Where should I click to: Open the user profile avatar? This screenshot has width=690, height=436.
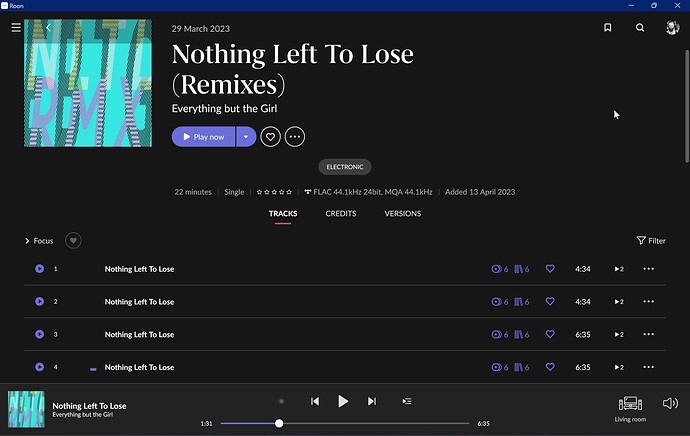coord(672,28)
